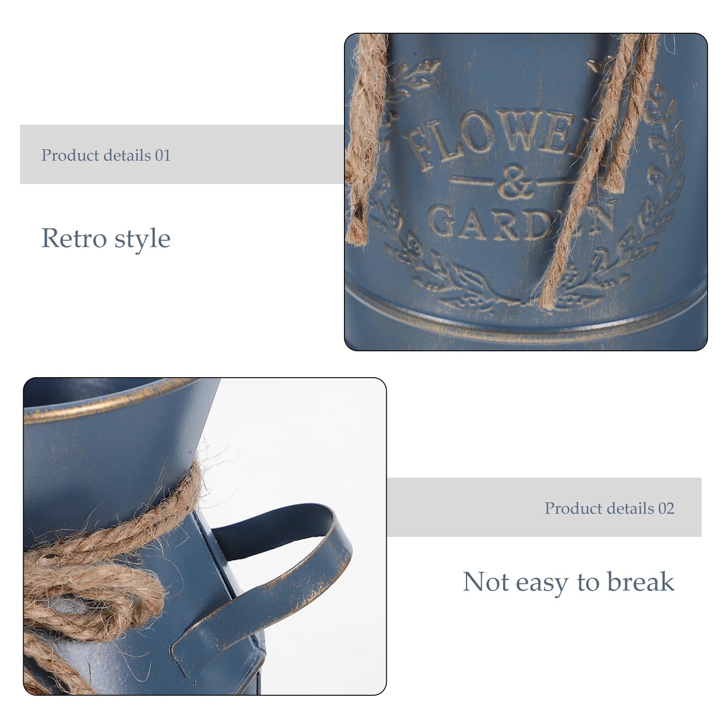728x728 pixels.
Task: Click the gray banner behind 'Product details 02'
Action: pos(544,507)
